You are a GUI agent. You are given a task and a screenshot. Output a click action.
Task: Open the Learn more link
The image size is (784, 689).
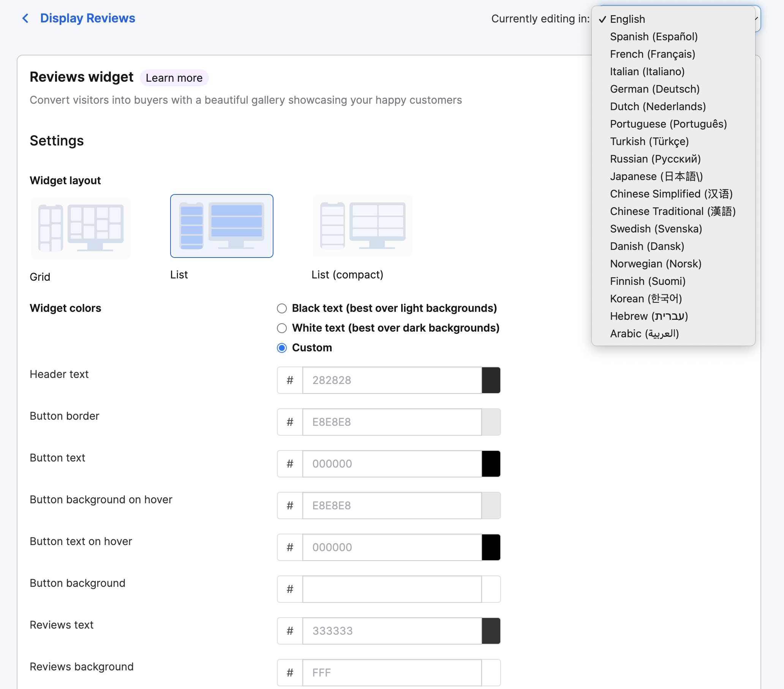point(174,78)
